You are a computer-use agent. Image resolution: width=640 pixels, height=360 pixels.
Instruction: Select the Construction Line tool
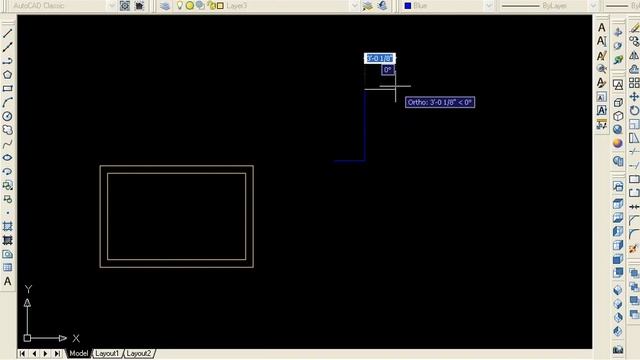[x=7, y=47]
